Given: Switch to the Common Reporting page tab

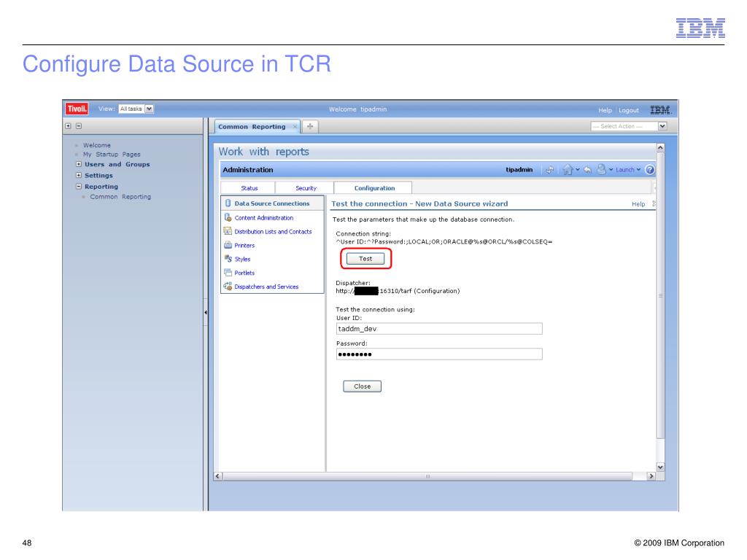Looking at the screenshot, I should (252, 127).
